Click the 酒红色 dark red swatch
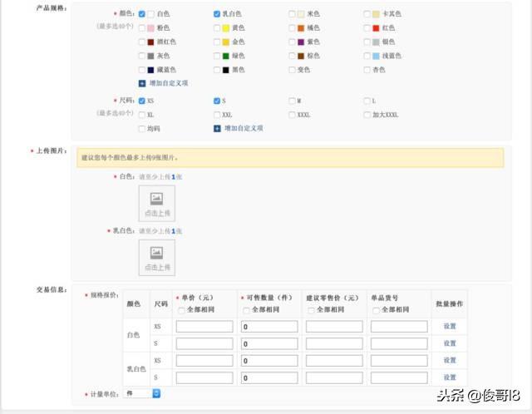Viewport: 532px width, 414px height. [150, 42]
